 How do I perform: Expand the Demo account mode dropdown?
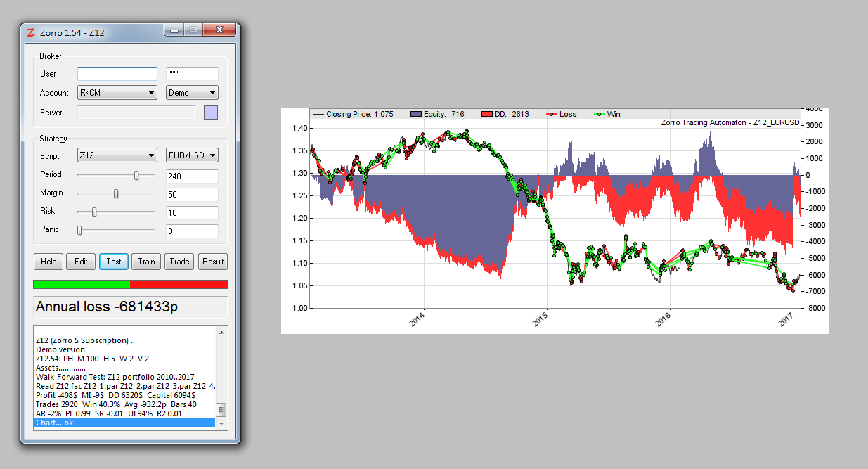pyautogui.click(x=192, y=93)
